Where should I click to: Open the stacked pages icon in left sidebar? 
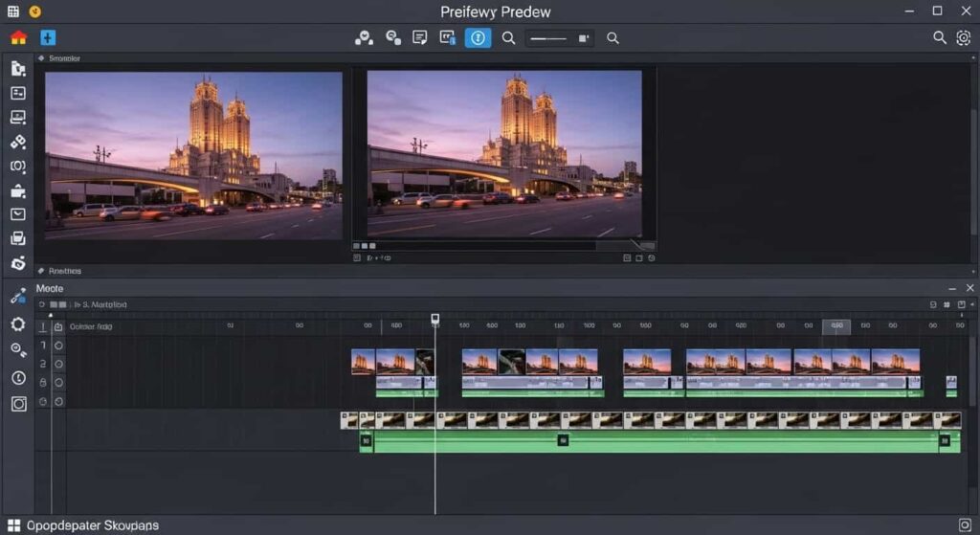tap(18, 238)
